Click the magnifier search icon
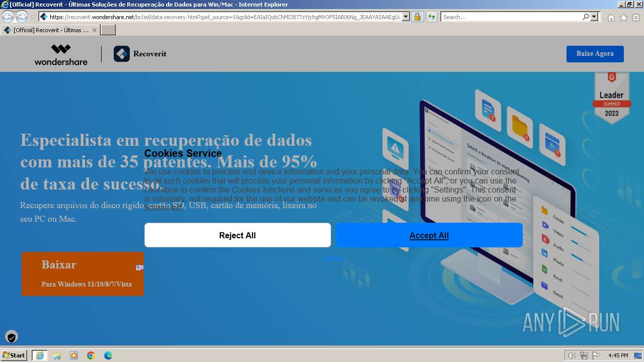The width and height of the screenshot is (644, 362). (586, 17)
